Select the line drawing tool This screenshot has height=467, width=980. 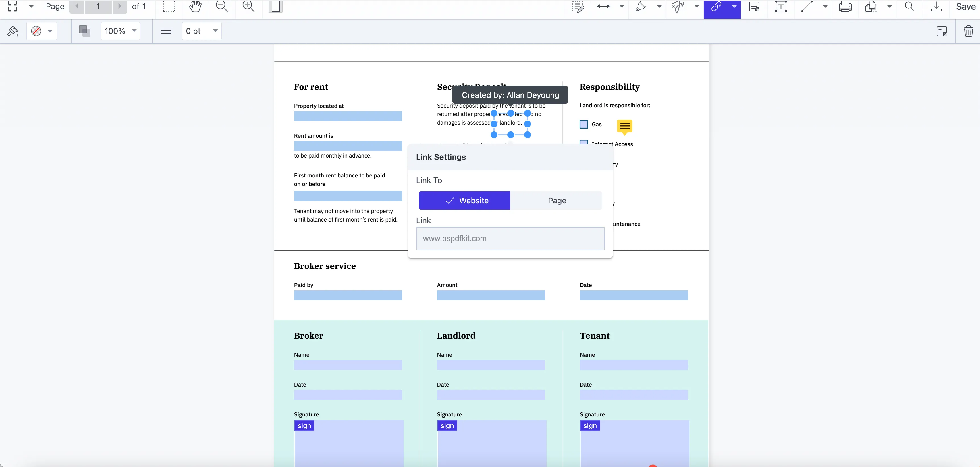coord(807,7)
